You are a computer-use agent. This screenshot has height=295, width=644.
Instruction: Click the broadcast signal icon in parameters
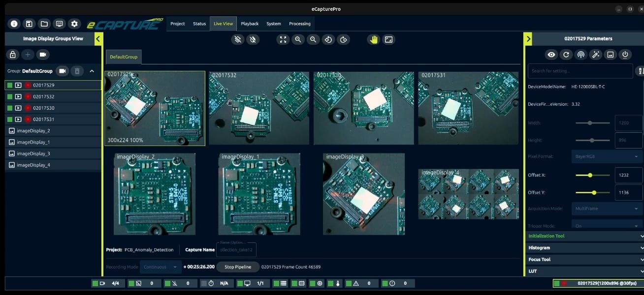pyautogui.click(x=581, y=55)
